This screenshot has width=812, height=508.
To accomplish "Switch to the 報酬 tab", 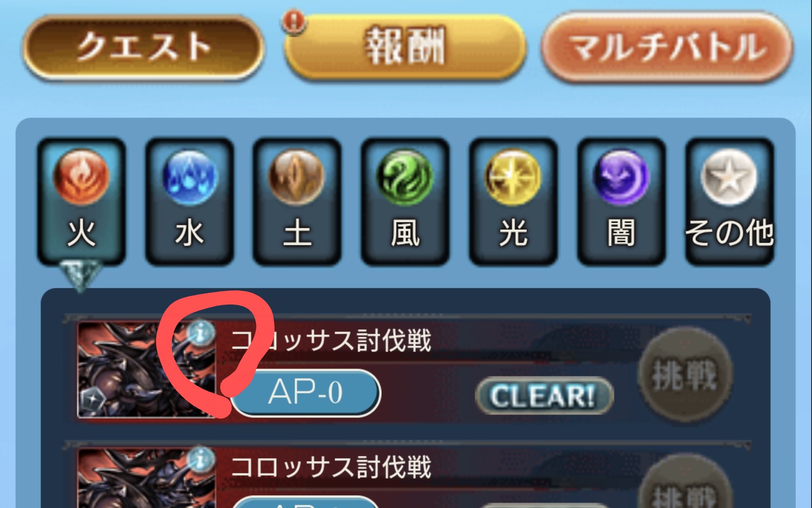I will pyautogui.click(x=405, y=47).
